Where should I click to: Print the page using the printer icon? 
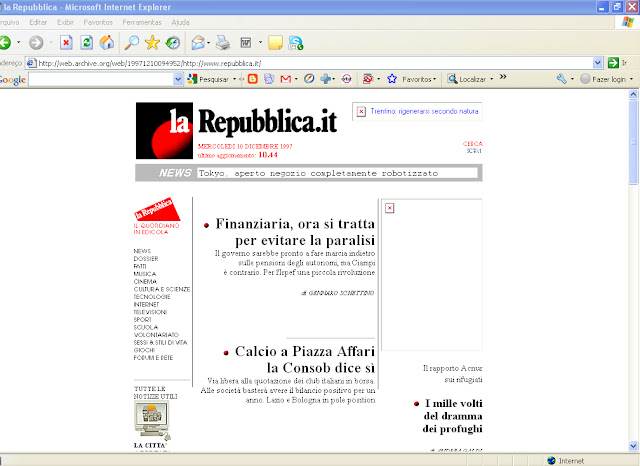(x=223, y=42)
